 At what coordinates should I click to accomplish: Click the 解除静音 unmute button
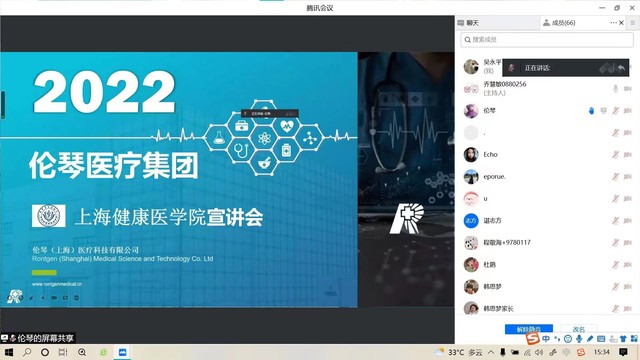click(x=529, y=329)
